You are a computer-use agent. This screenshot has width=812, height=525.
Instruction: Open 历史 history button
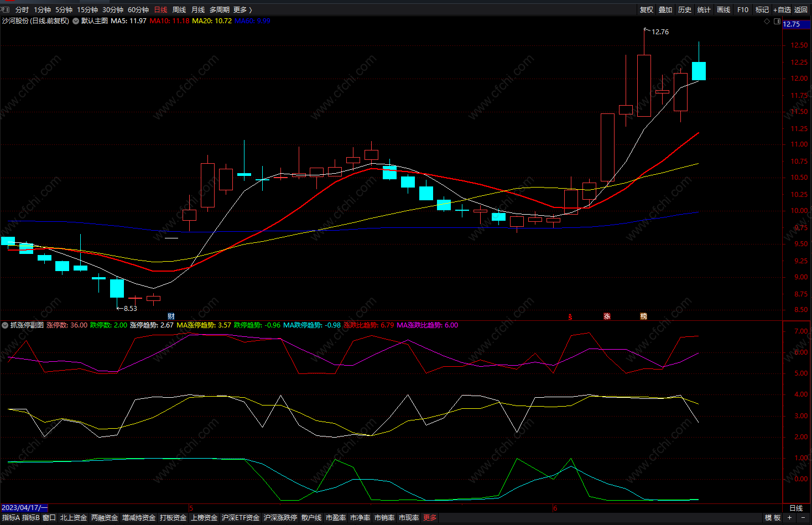(685, 10)
